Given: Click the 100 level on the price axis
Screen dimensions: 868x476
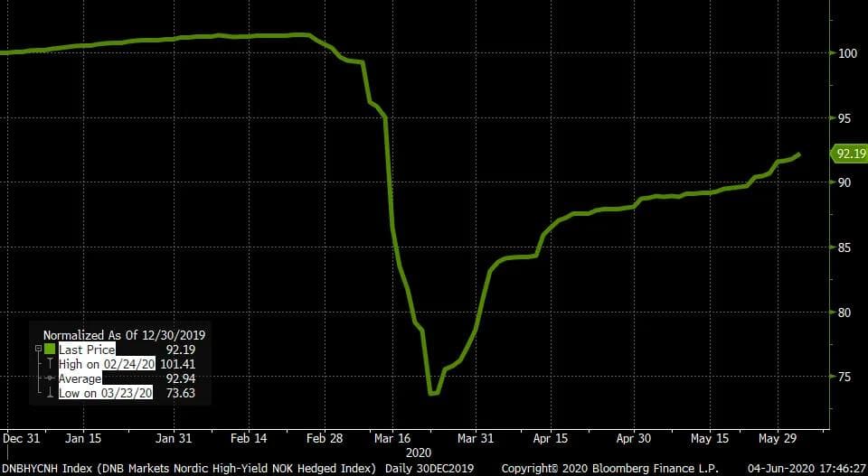Looking at the screenshot, I should pos(846,53).
